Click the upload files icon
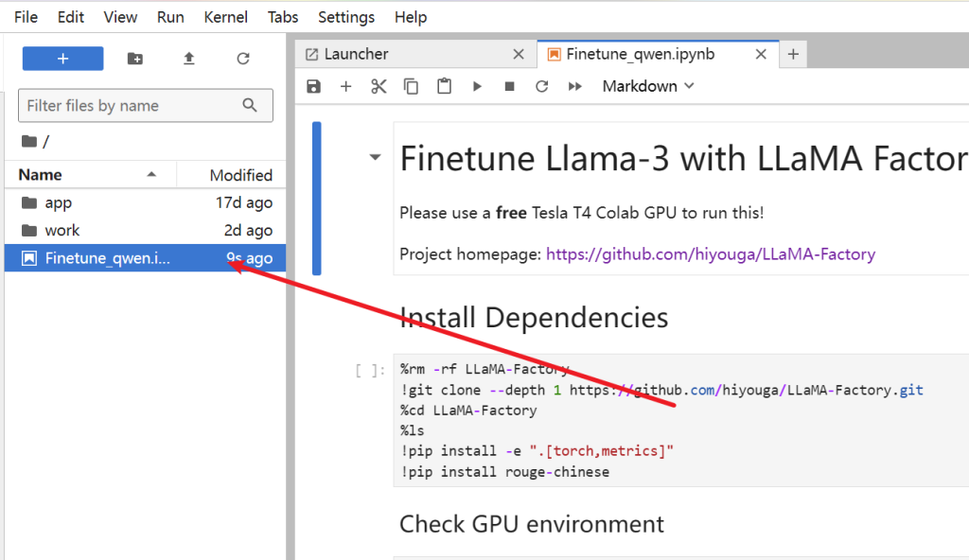The height and width of the screenshot is (560, 969). coord(189,59)
